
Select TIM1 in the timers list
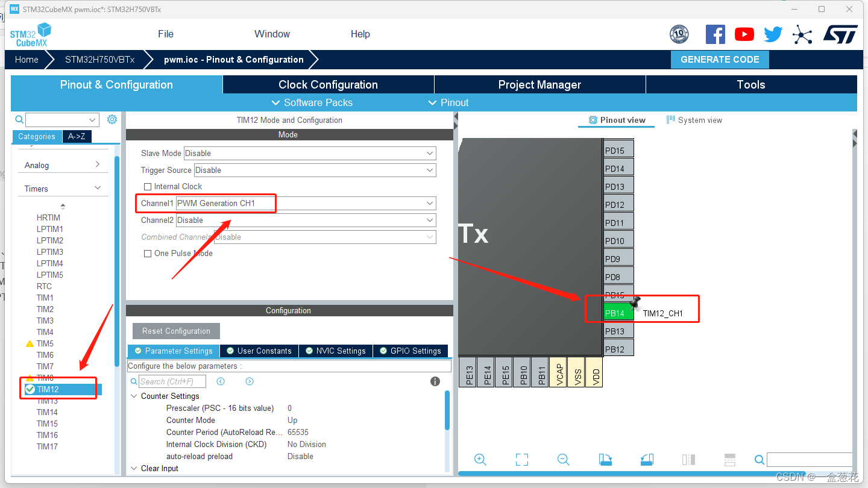tap(45, 298)
